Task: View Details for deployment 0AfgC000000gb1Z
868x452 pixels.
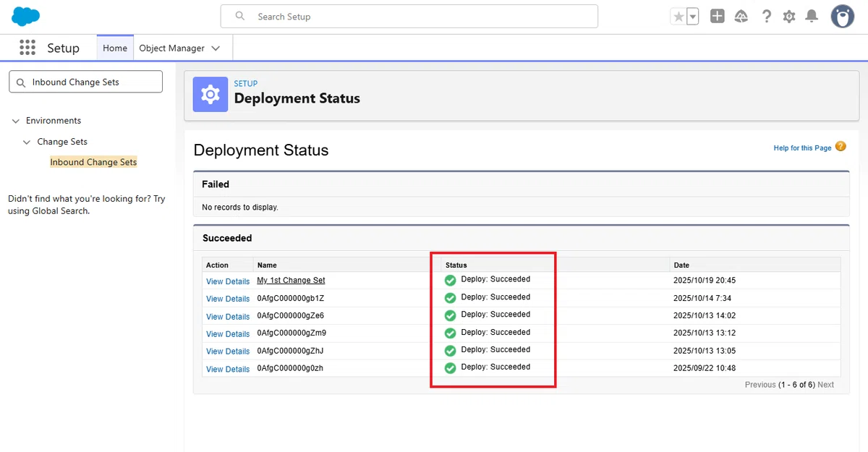Action: click(x=228, y=299)
